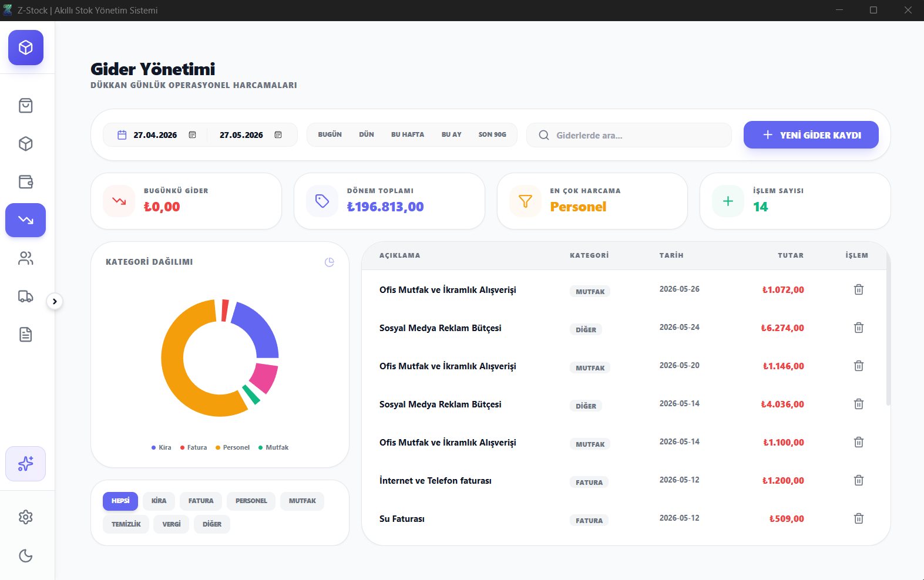The height and width of the screenshot is (580, 924).
Task: Open the delivery truck icon in sidebar
Action: [x=26, y=296]
